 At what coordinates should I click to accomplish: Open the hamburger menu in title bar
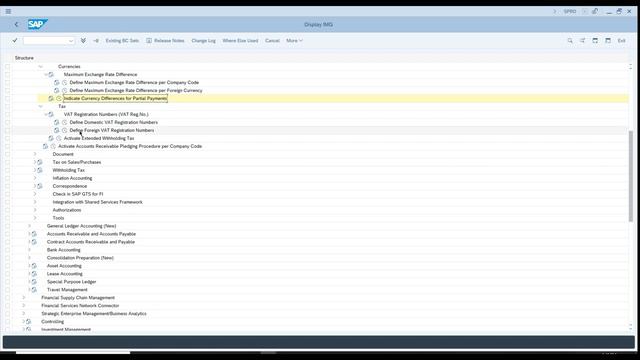tap(8, 11)
